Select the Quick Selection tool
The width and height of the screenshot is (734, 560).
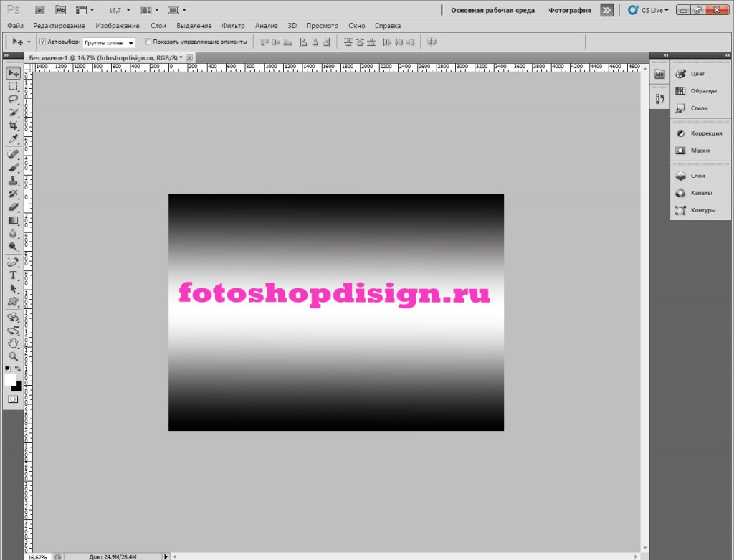pos(13,113)
